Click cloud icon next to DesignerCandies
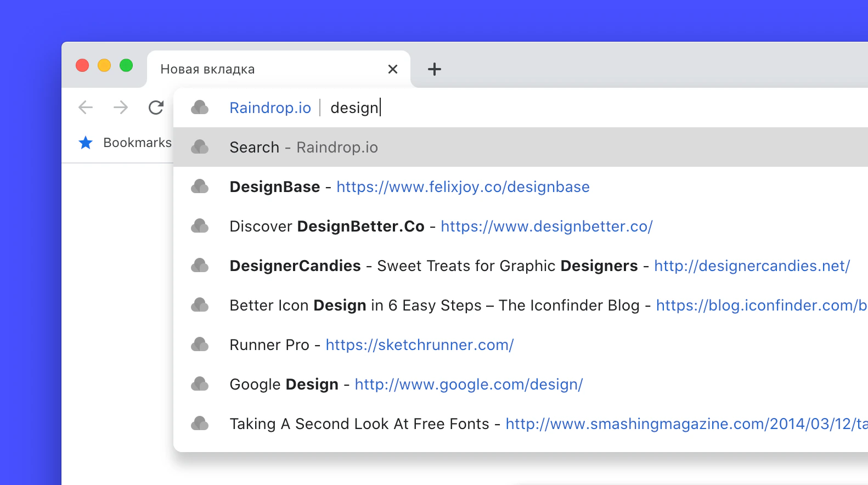Viewport: 868px width, 485px height. coord(200,266)
